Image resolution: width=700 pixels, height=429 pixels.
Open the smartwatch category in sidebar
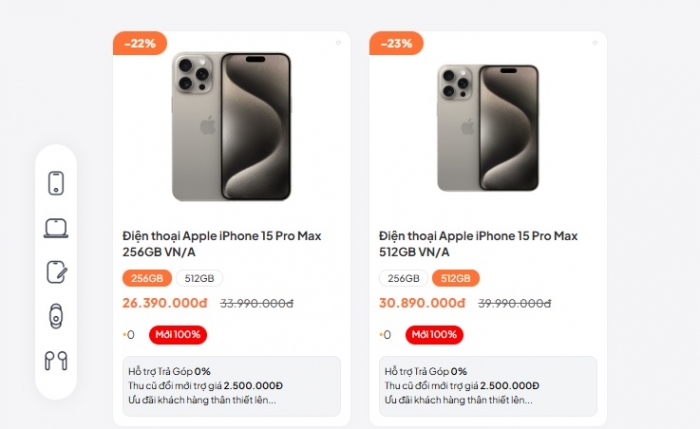coord(56,316)
